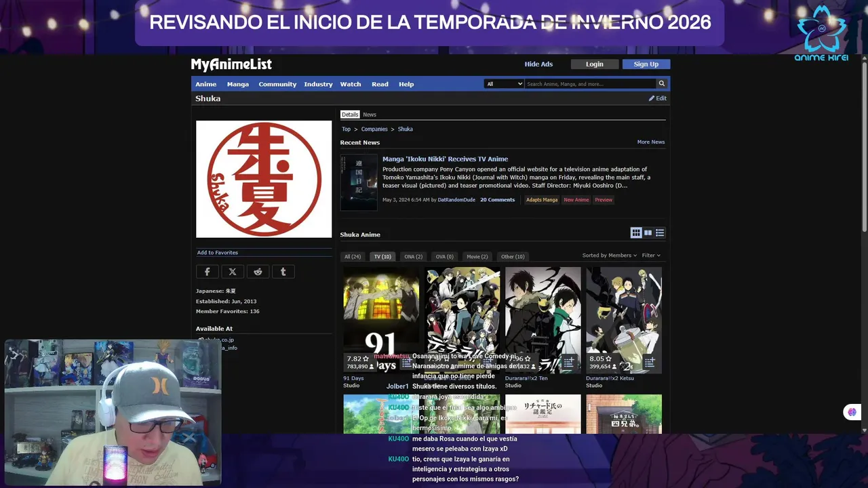Viewport: 868px width, 488px height.
Task: Click the Top breadcrumb link
Action: (347, 129)
